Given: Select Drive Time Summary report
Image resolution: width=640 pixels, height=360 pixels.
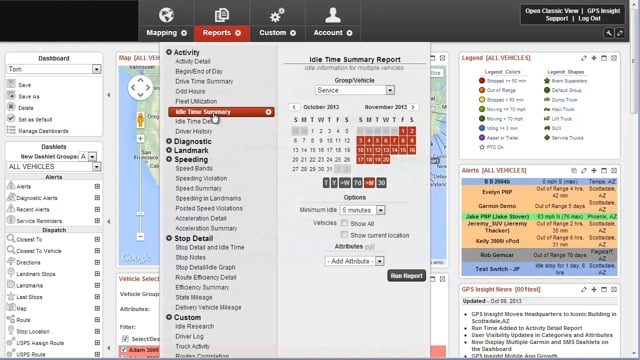Looking at the screenshot, I should pos(204,81).
